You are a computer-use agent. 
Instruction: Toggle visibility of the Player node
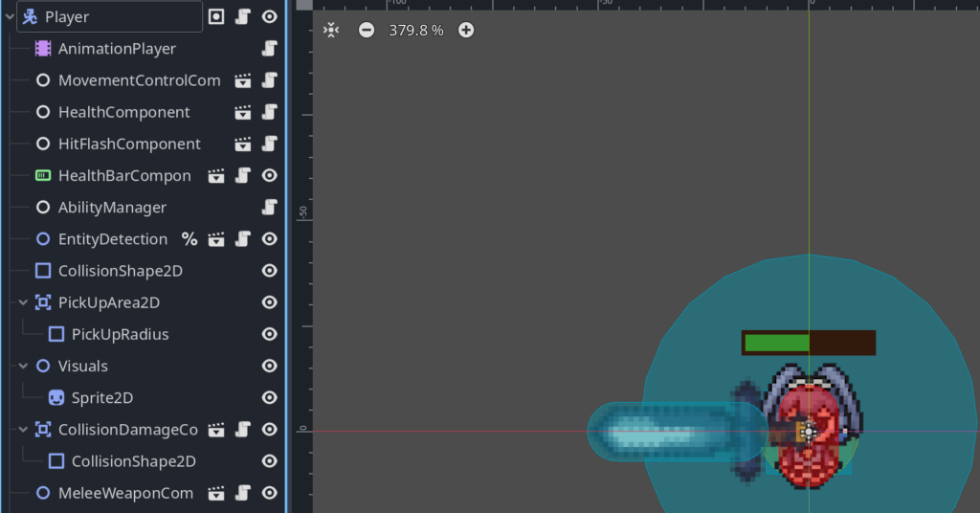tap(269, 17)
